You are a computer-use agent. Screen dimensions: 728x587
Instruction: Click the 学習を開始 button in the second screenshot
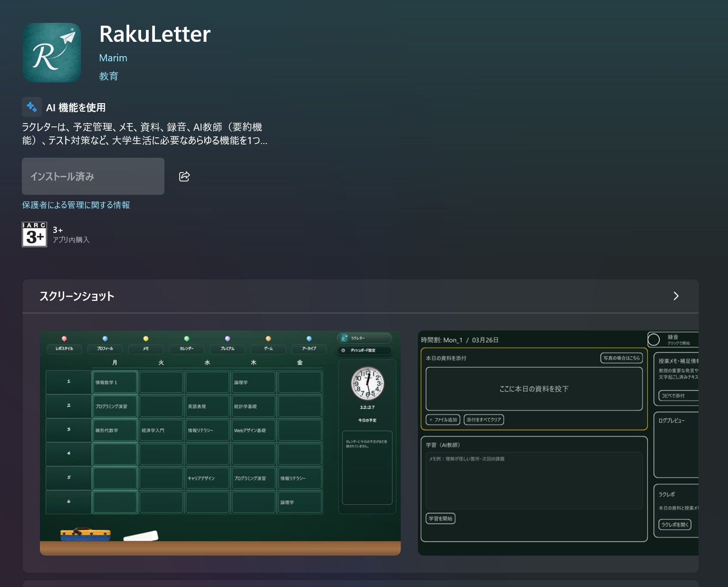[x=441, y=519]
